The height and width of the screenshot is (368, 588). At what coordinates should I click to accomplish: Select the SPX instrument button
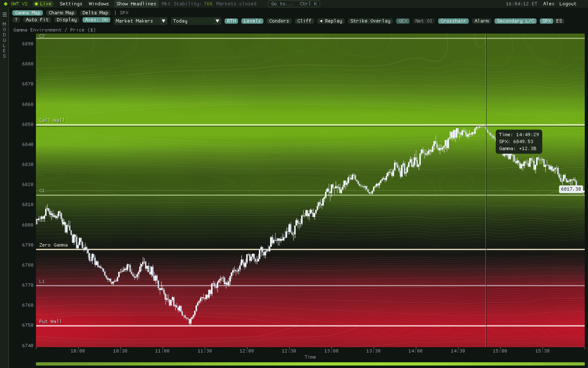pos(546,21)
